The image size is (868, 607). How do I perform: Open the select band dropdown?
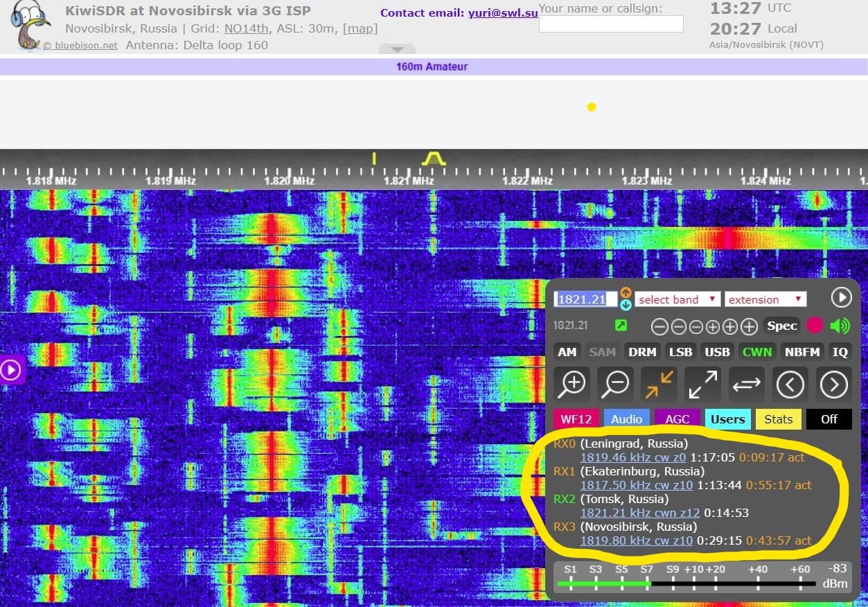677,299
